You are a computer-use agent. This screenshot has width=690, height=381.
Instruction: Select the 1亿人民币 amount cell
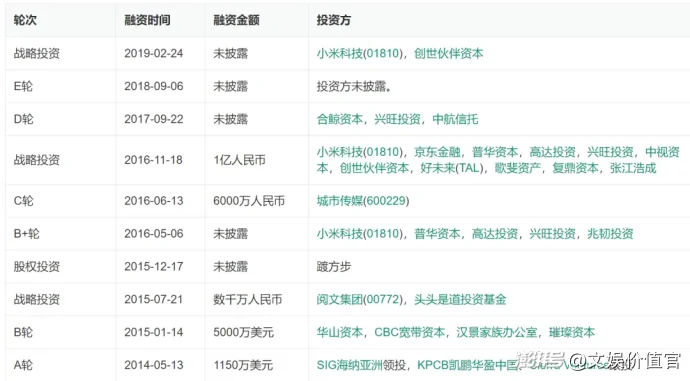point(239,160)
